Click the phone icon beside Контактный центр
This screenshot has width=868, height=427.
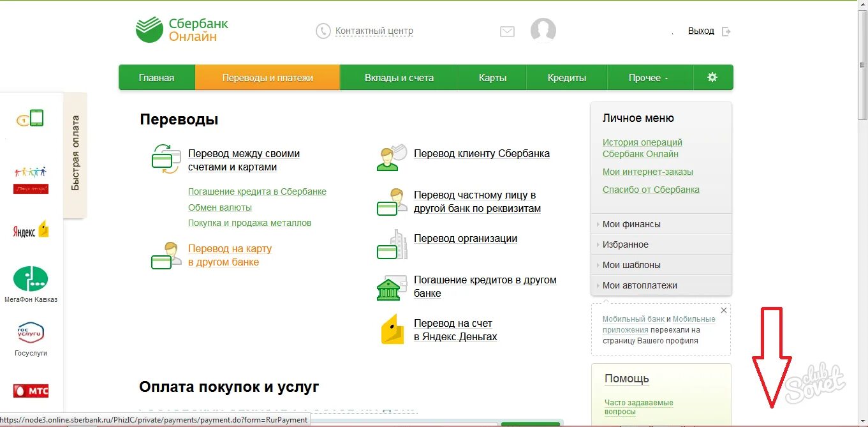coord(323,31)
